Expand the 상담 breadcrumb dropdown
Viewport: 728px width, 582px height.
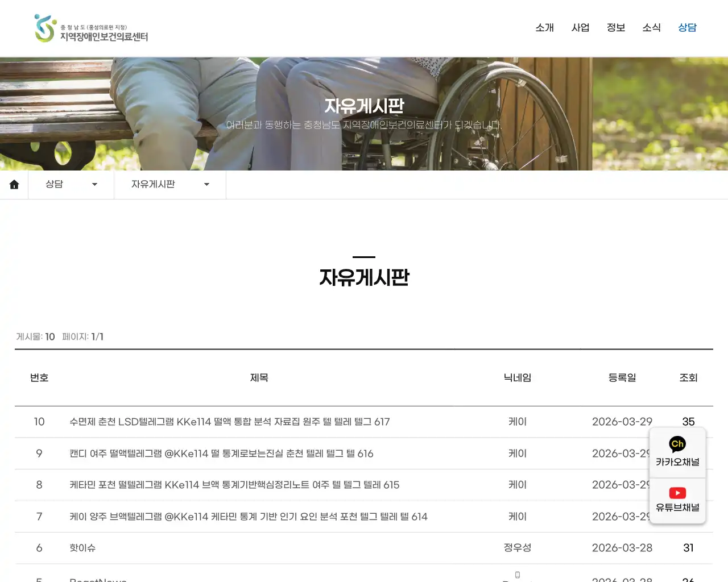71,184
